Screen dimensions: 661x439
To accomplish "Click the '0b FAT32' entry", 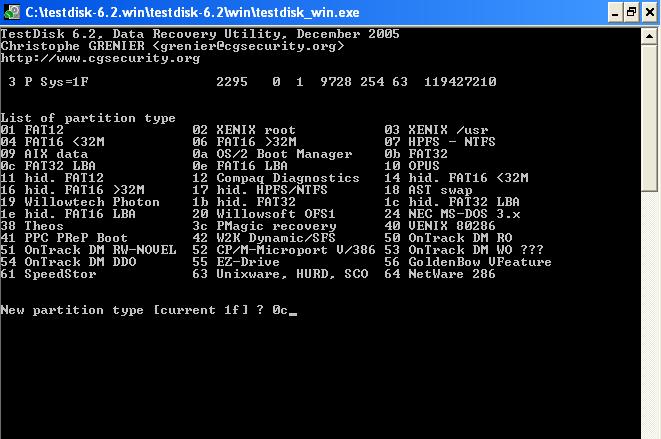I will 416,154.
